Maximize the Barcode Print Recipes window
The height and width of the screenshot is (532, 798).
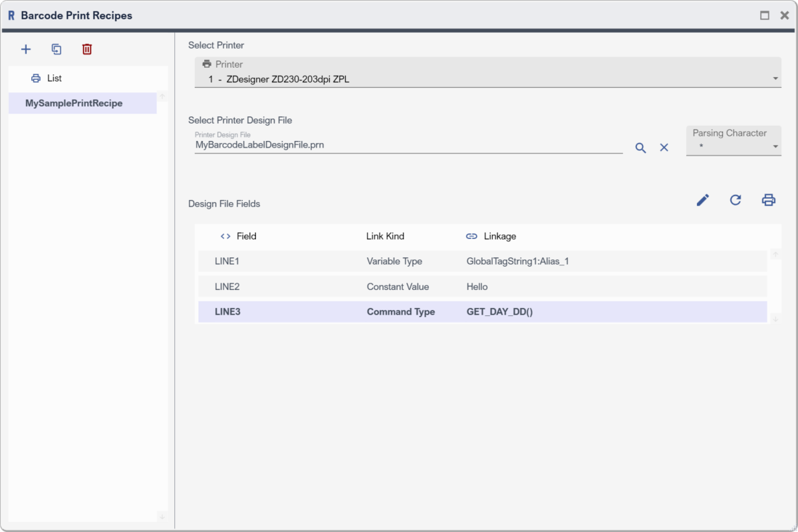click(765, 15)
